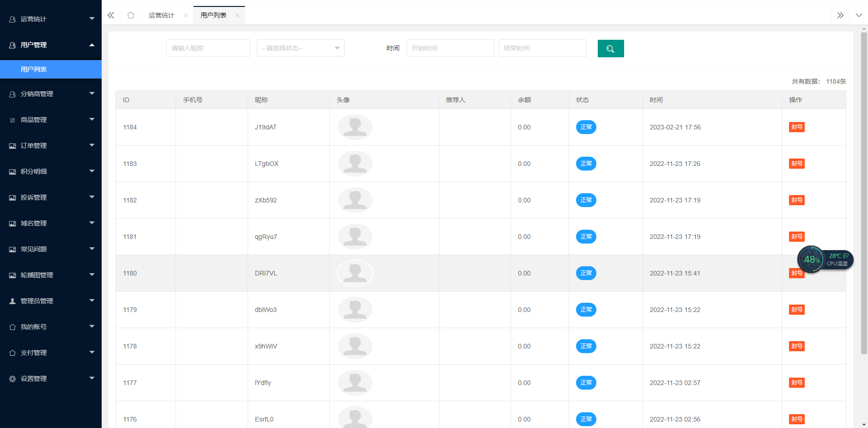Click 正常 status badge for user 1178
868x428 pixels.
coord(586,346)
